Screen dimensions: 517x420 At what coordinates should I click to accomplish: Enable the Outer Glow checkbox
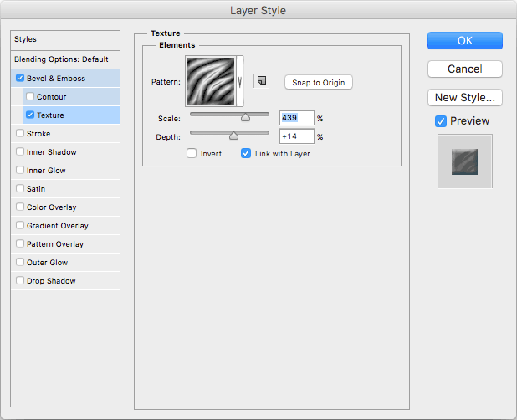tap(20, 262)
